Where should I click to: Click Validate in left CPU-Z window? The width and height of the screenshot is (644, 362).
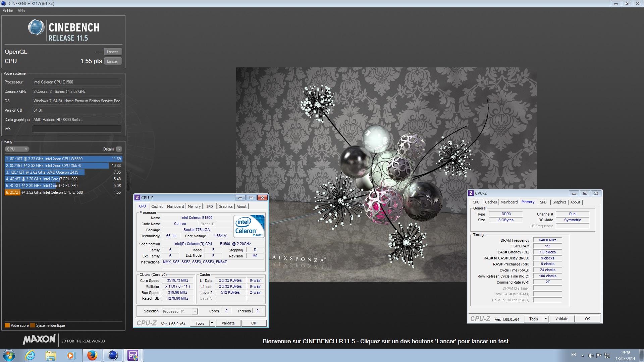click(x=228, y=323)
